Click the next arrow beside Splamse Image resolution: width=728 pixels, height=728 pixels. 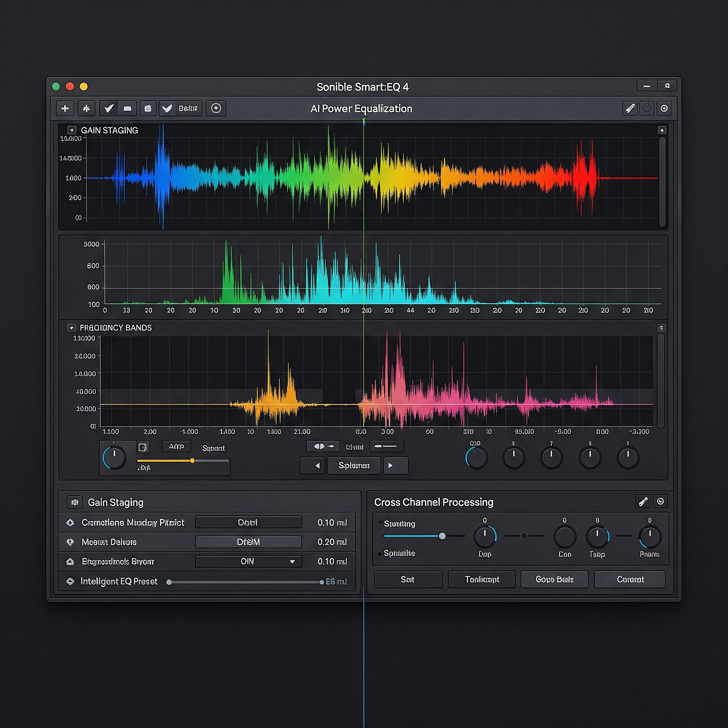(x=396, y=465)
